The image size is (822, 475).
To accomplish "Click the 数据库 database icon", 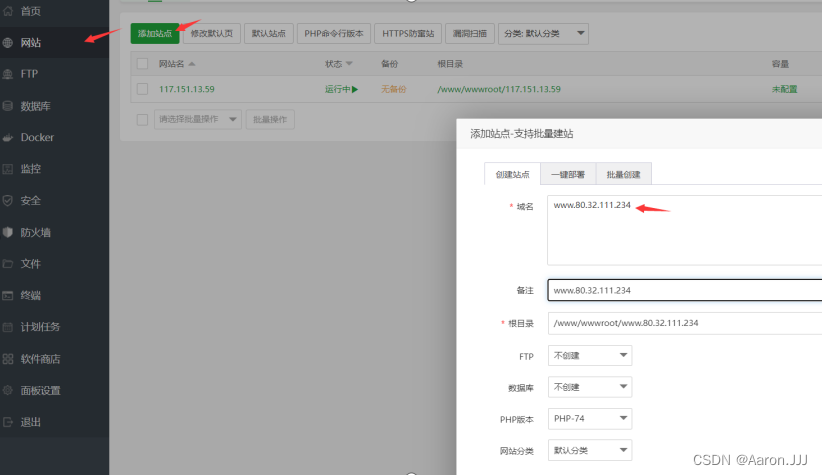I will (x=9, y=105).
